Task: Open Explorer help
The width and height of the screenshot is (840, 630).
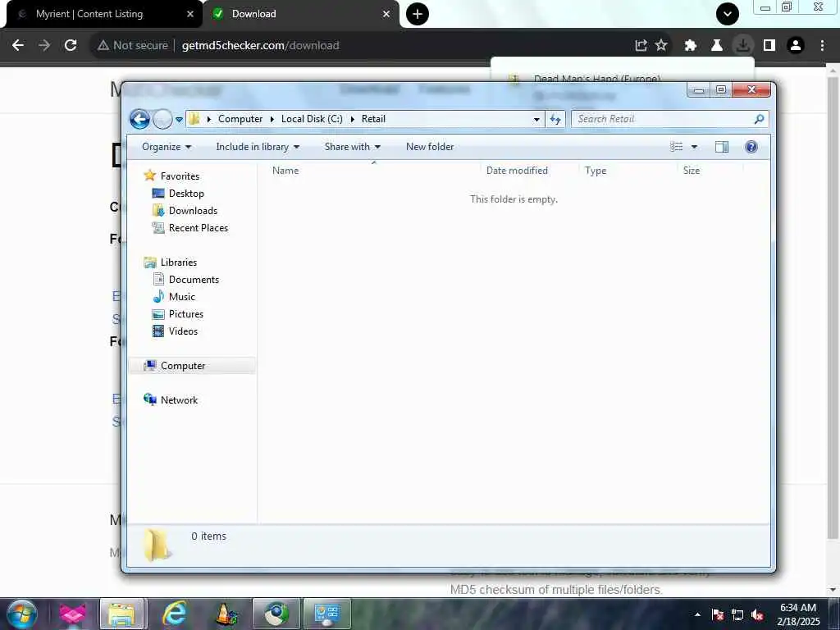Action: (751, 147)
